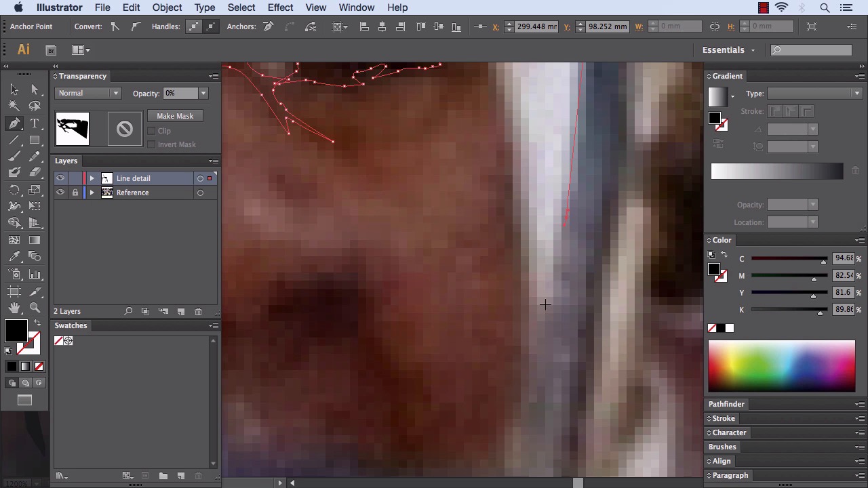
Task: Hide the Line detail layer
Action: click(x=60, y=178)
